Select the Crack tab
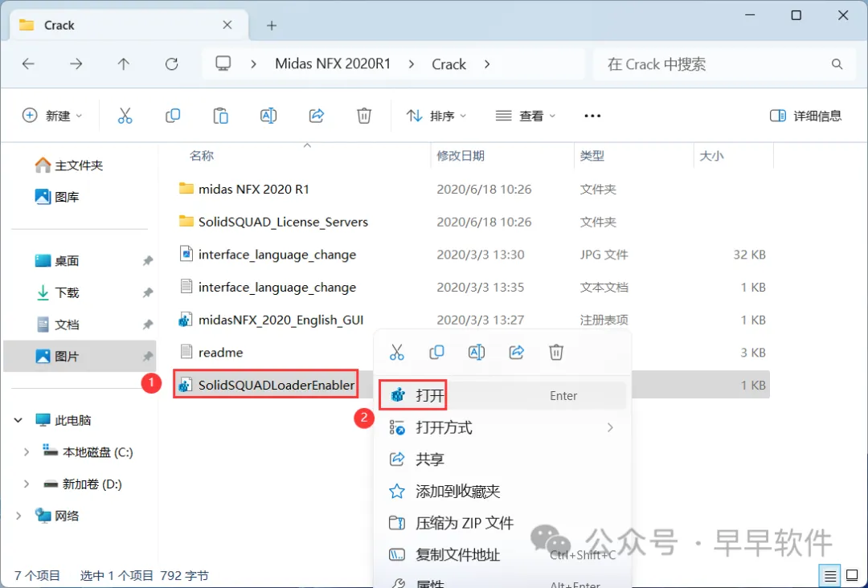Viewport: 868px width, 588px height. pyautogui.click(x=127, y=26)
